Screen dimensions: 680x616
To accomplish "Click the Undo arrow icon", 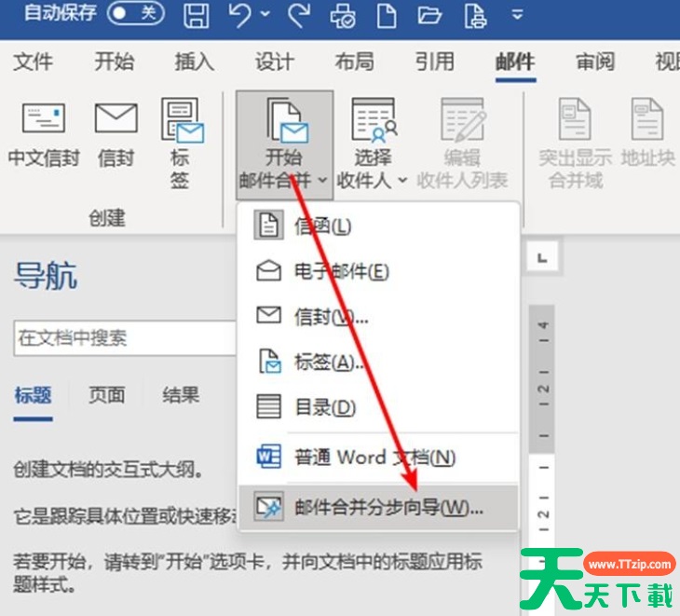I will [x=240, y=15].
